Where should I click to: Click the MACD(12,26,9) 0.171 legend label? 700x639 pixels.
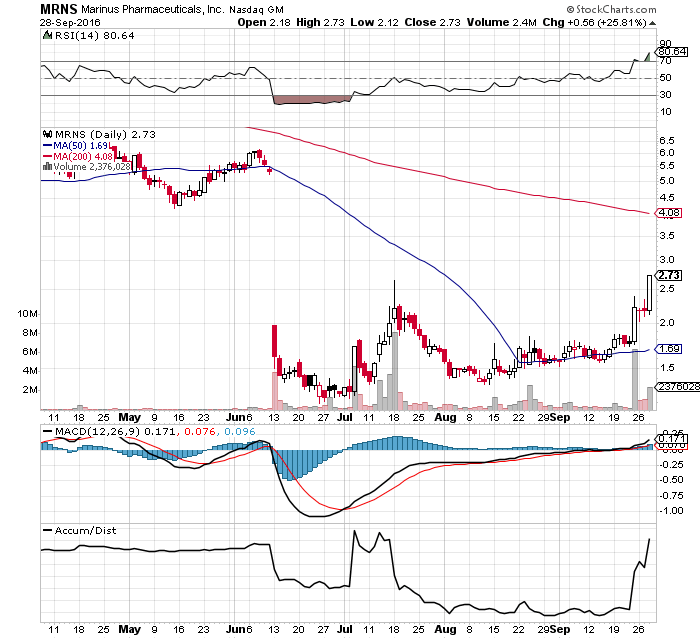pos(115,432)
